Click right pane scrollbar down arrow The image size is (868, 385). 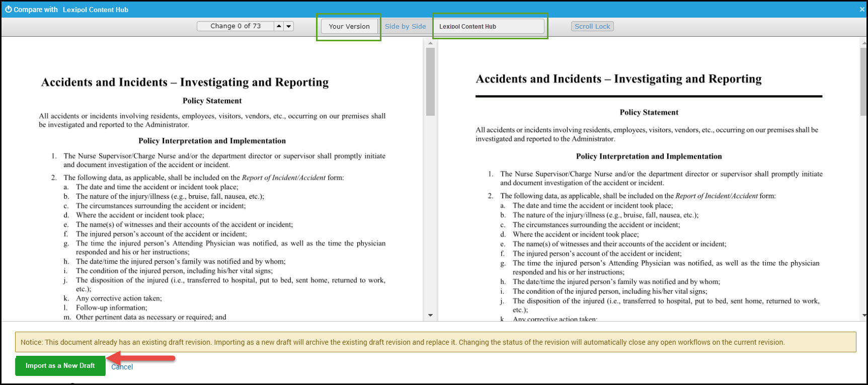pos(864,315)
